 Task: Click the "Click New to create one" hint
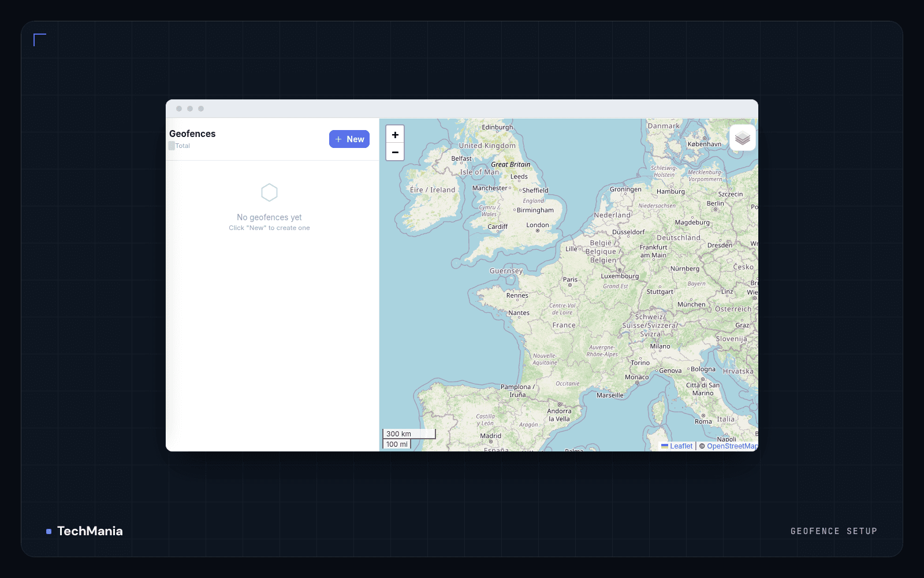coord(269,228)
